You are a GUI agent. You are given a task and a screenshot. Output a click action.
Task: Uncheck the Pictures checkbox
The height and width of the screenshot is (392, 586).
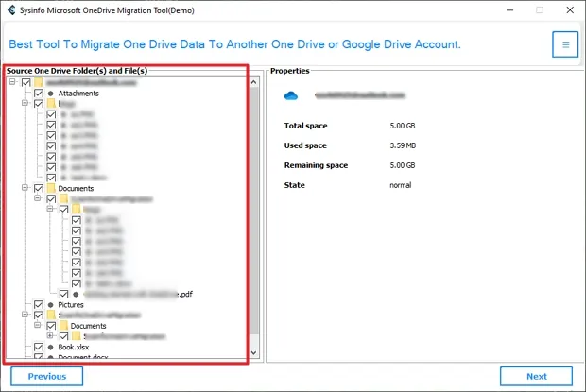point(38,305)
